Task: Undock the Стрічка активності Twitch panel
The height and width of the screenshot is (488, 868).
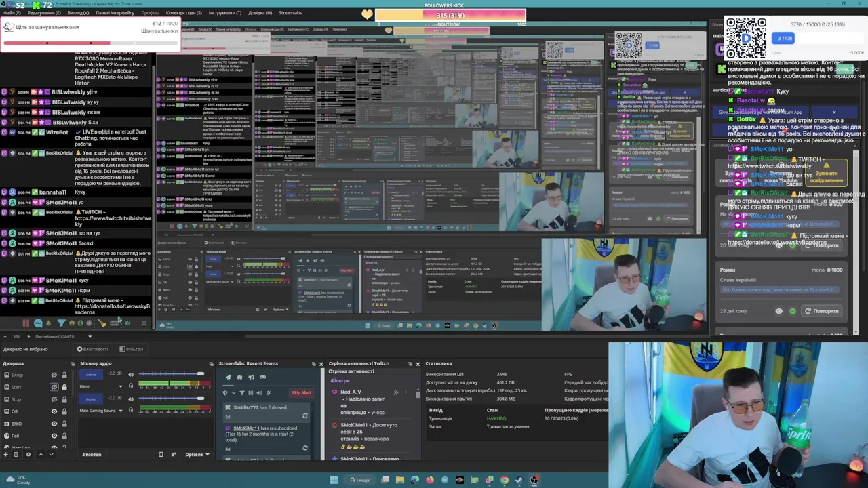Action: tap(410, 364)
